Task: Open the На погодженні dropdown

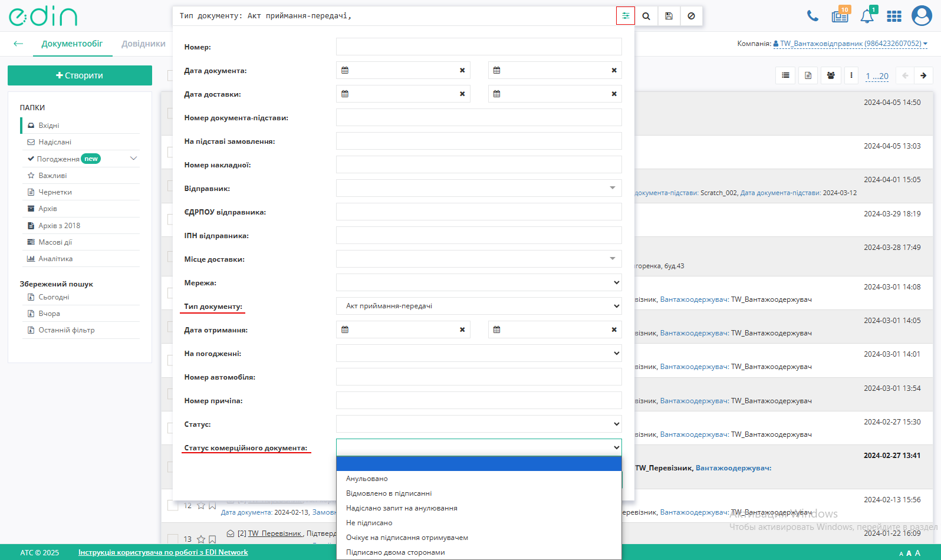Action: point(479,353)
